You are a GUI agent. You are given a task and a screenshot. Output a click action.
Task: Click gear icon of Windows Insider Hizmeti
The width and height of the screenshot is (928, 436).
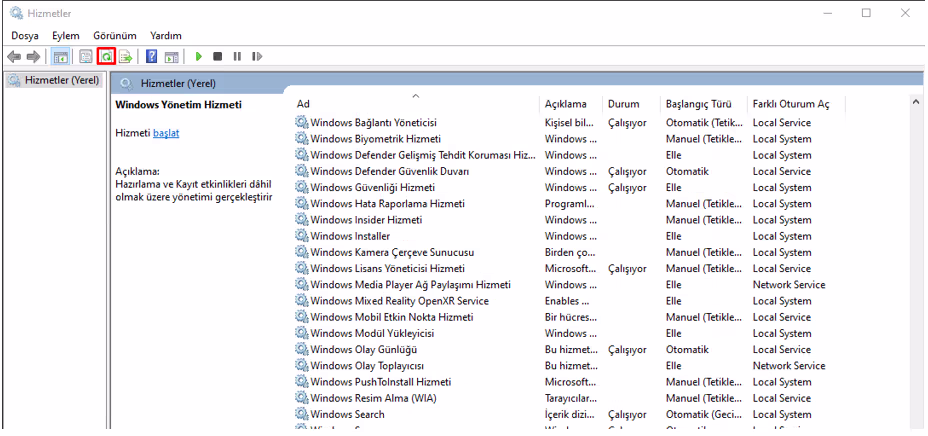tap(302, 219)
